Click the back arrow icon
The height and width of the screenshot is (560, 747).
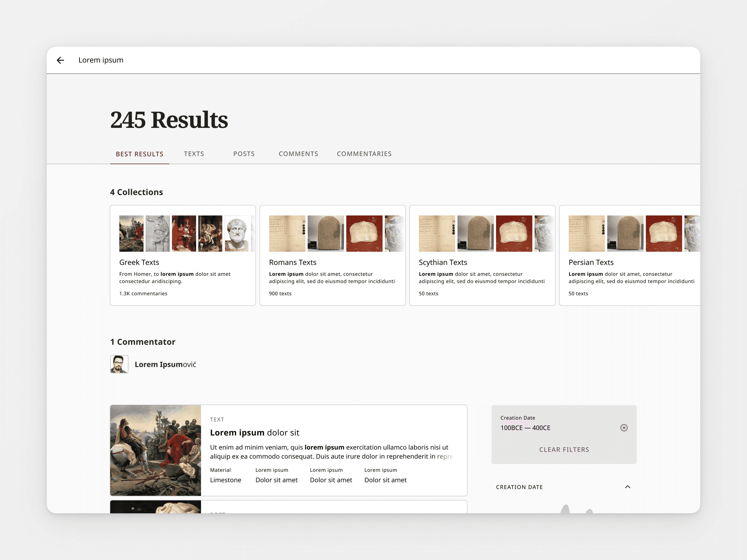[60, 60]
